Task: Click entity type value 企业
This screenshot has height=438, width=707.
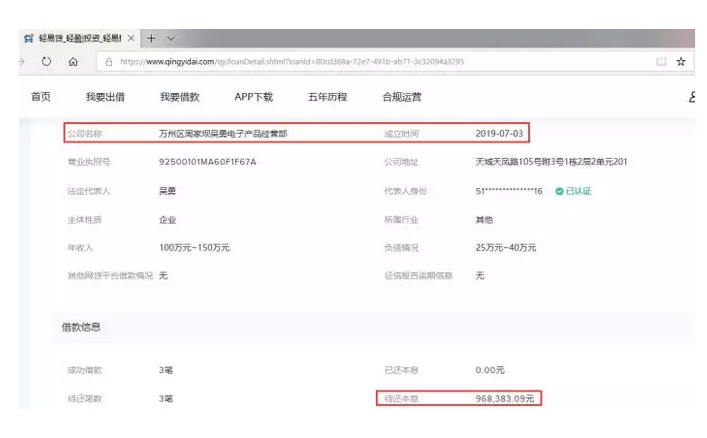Action: click(x=167, y=220)
